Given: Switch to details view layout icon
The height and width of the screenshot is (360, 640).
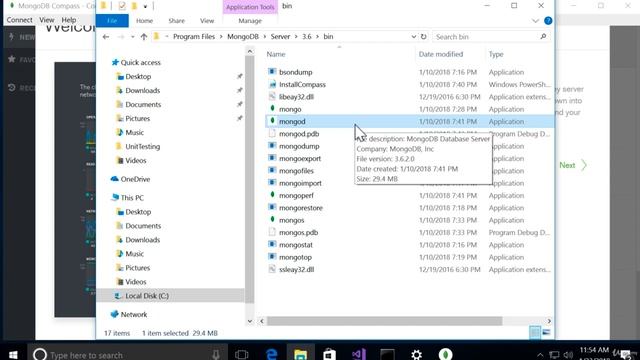Looking at the screenshot, I should (535, 333).
